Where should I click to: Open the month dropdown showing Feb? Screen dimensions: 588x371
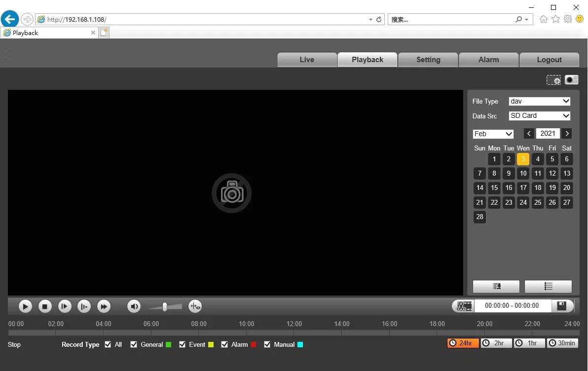pyautogui.click(x=493, y=134)
